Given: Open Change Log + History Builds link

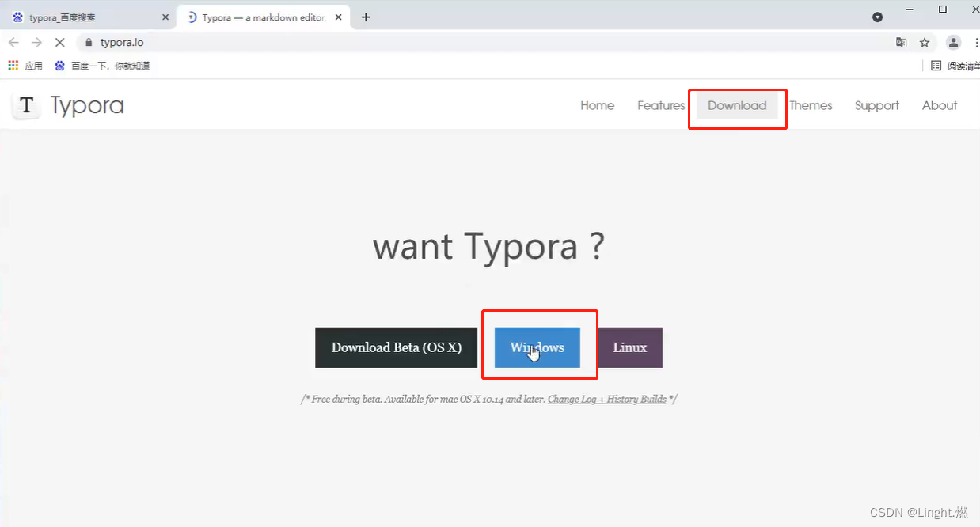Looking at the screenshot, I should pyautogui.click(x=607, y=399).
